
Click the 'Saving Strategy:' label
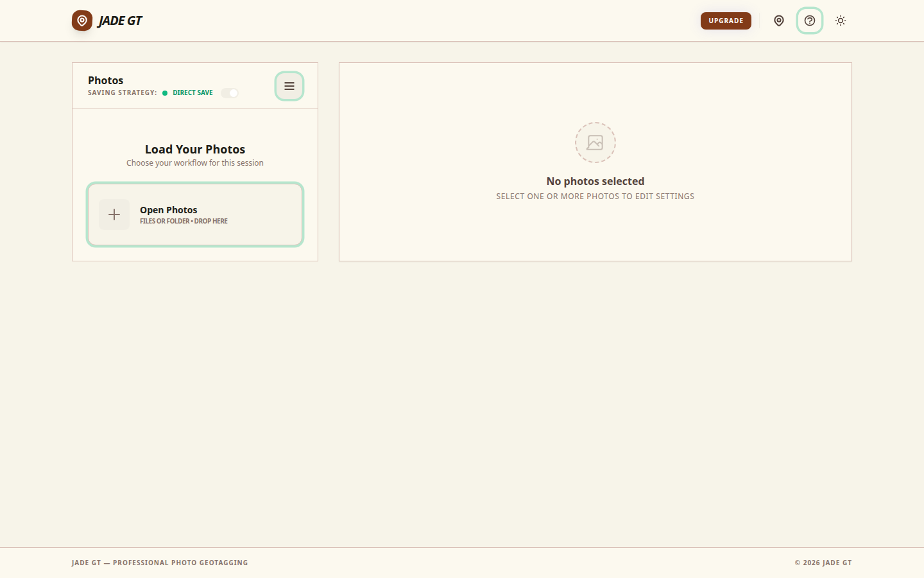(x=123, y=93)
